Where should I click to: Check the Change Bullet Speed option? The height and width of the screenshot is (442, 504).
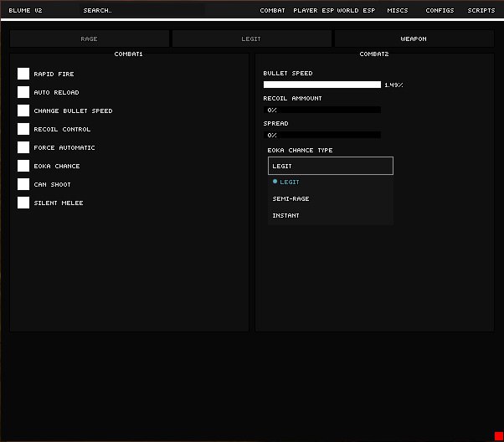tap(23, 111)
